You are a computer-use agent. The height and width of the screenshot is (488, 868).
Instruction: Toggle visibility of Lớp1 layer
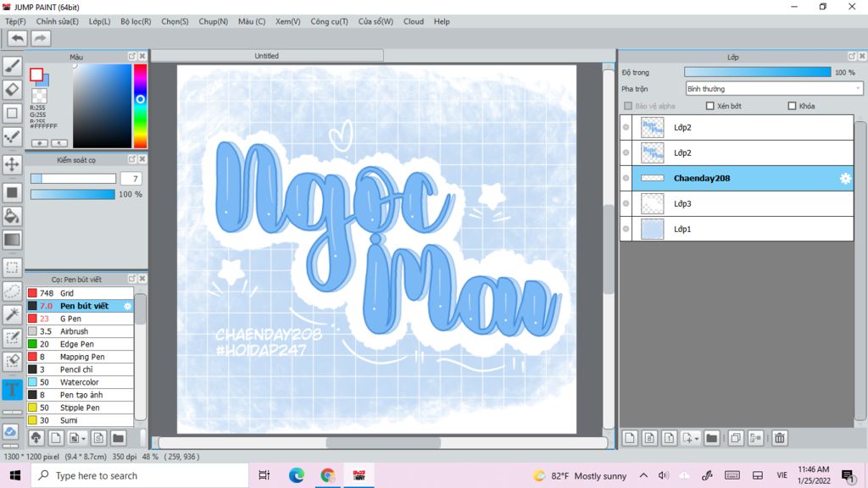626,229
